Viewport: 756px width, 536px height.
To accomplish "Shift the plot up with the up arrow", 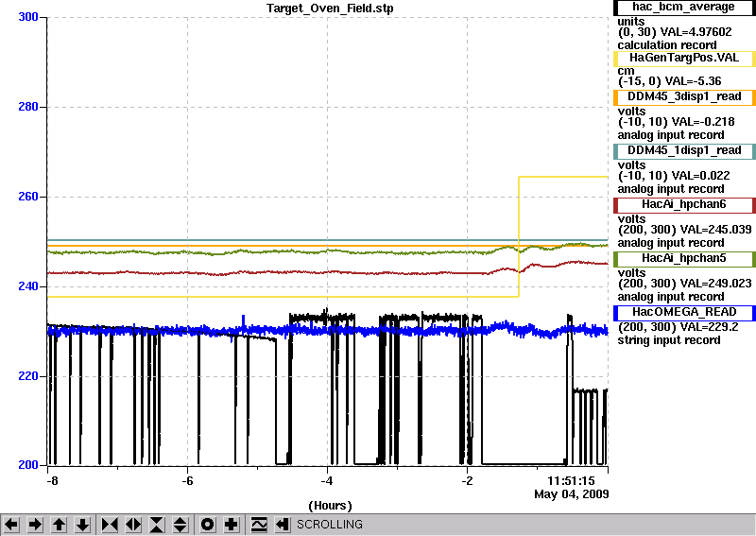I will pyautogui.click(x=59, y=524).
